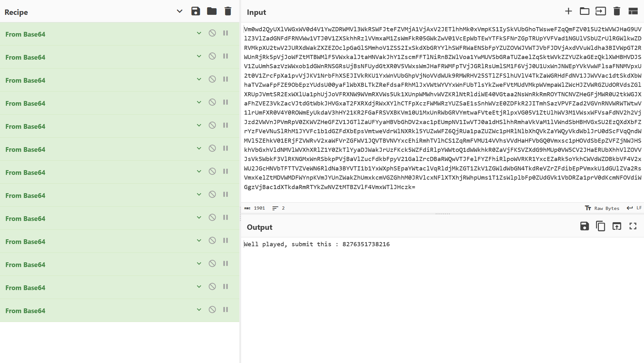Disable the last From Base64 operation
This screenshot has width=644, height=363.
[212, 309]
